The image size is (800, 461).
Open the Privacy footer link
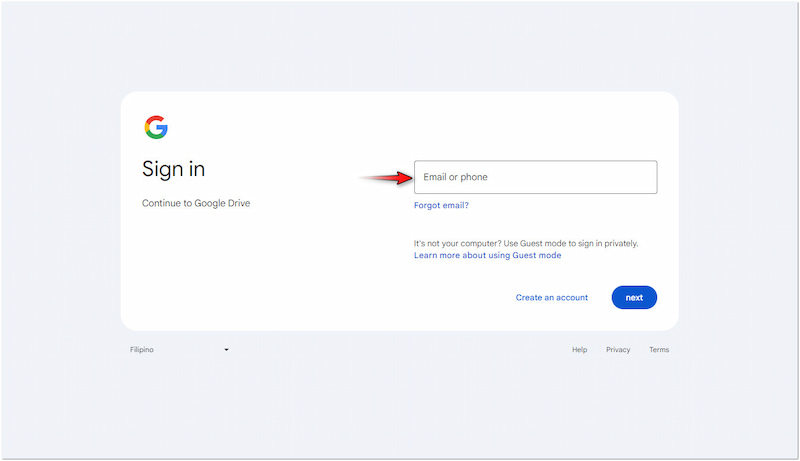618,350
